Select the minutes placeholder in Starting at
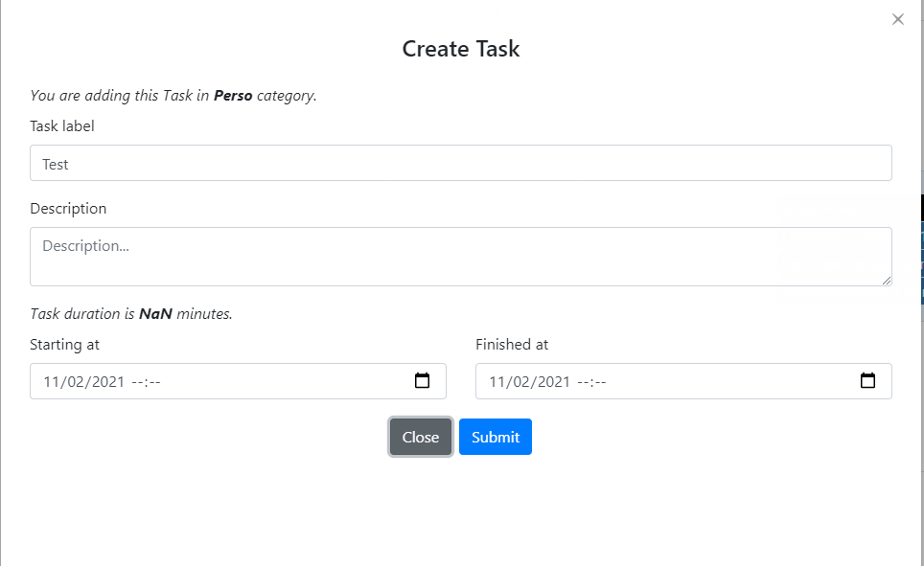This screenshot has width=924, height=566. coord(153,381)
